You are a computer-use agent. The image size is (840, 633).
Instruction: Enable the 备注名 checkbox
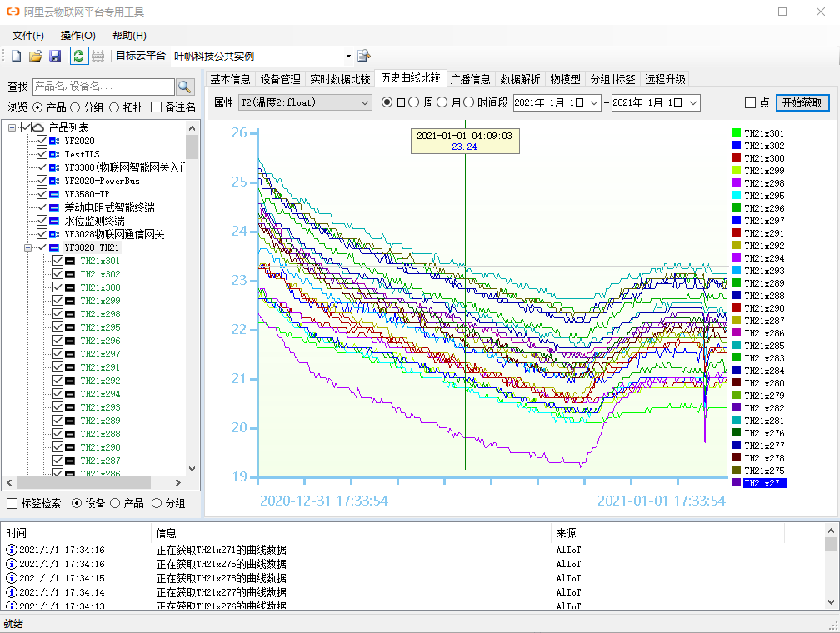click(x=157, y=107)
